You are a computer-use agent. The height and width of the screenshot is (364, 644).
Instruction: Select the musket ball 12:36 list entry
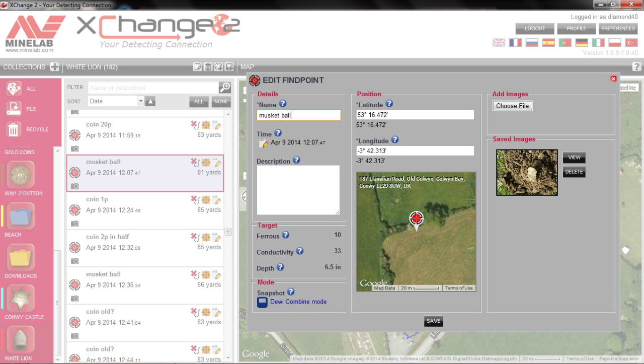pos(145,285)
